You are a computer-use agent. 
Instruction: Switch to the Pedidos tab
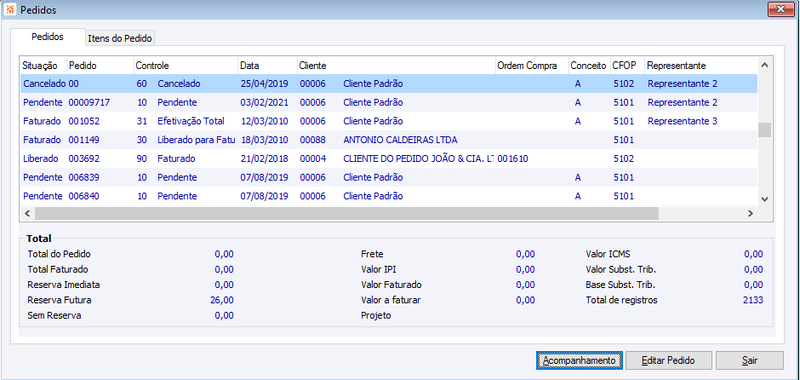pos(47,37)
